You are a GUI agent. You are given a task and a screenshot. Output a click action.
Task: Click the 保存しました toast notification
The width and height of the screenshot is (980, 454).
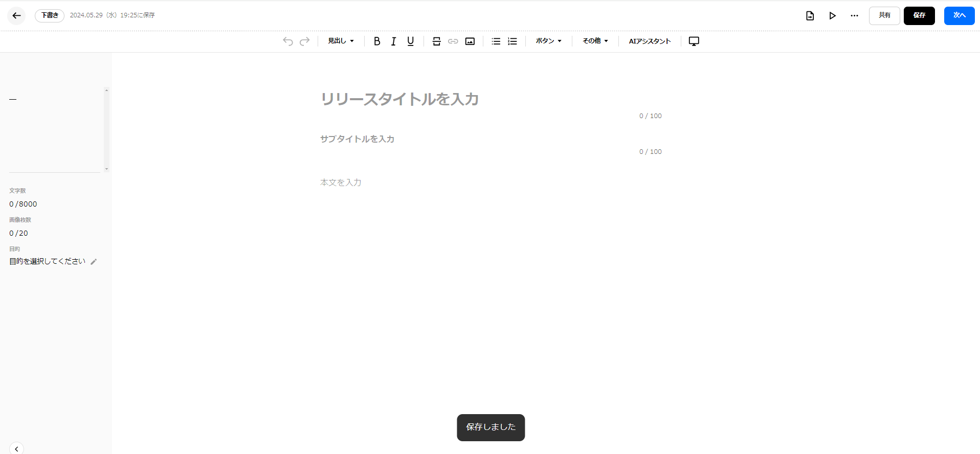tap(491, 427)
